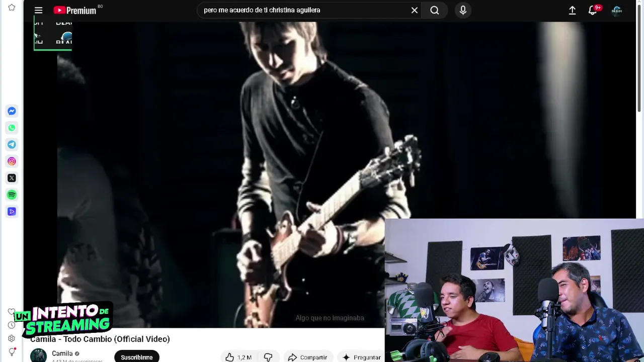Open bookmarks star in sidebar top
Image resolution: width=644 pixels, height=362 pixels.
click(12, 8)
